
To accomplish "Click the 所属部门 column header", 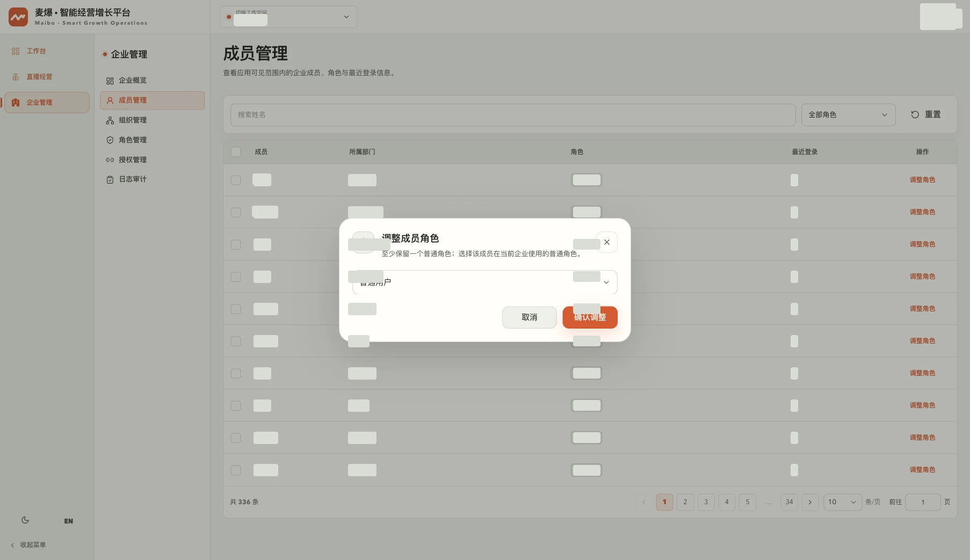I will [362, 152].
